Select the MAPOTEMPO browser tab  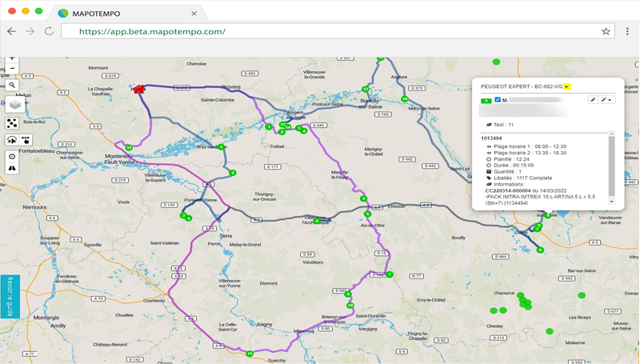pyautogui.click(x=120, y=14)
